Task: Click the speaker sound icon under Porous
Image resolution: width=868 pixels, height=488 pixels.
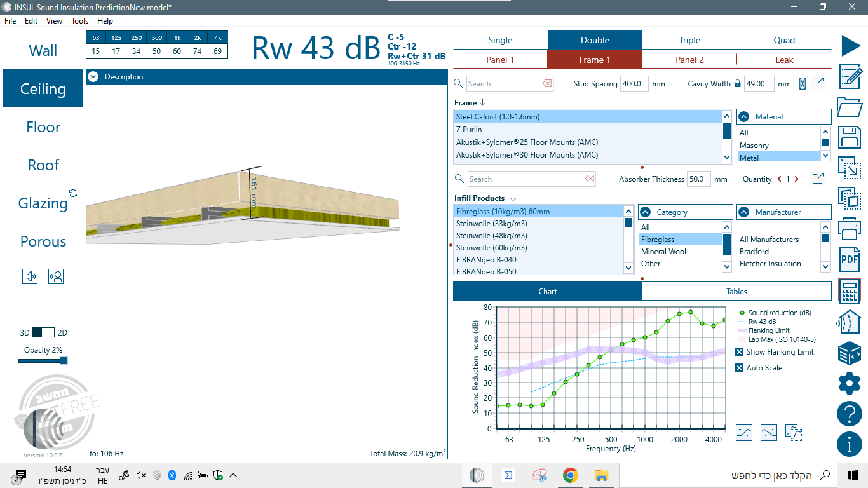Action: [x=30, y=276]
